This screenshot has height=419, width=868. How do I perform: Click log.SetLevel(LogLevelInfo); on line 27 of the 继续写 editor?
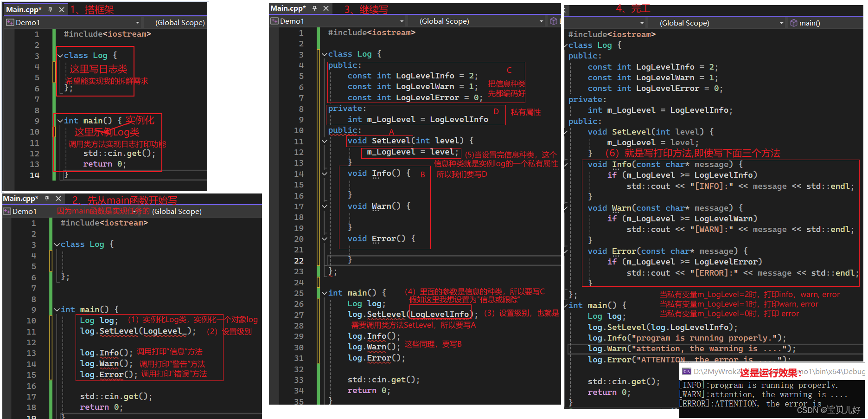412,315
